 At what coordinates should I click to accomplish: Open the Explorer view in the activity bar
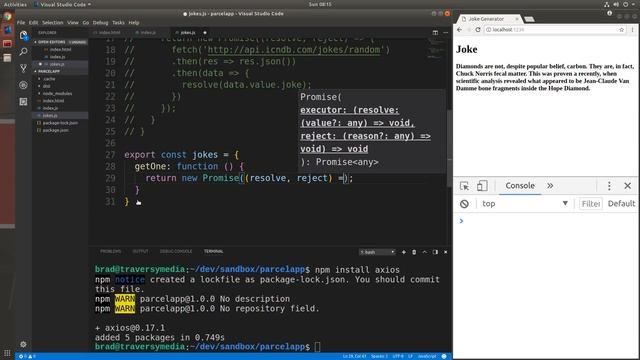(23, 36)
